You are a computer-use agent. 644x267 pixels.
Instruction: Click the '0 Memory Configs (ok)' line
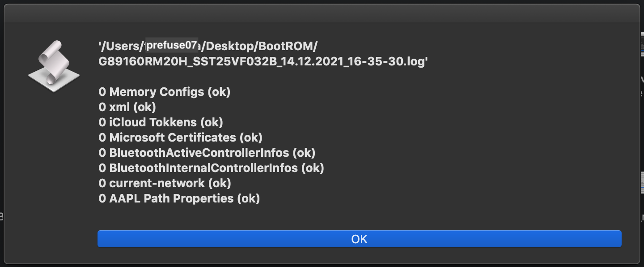(x=164, y=92)
